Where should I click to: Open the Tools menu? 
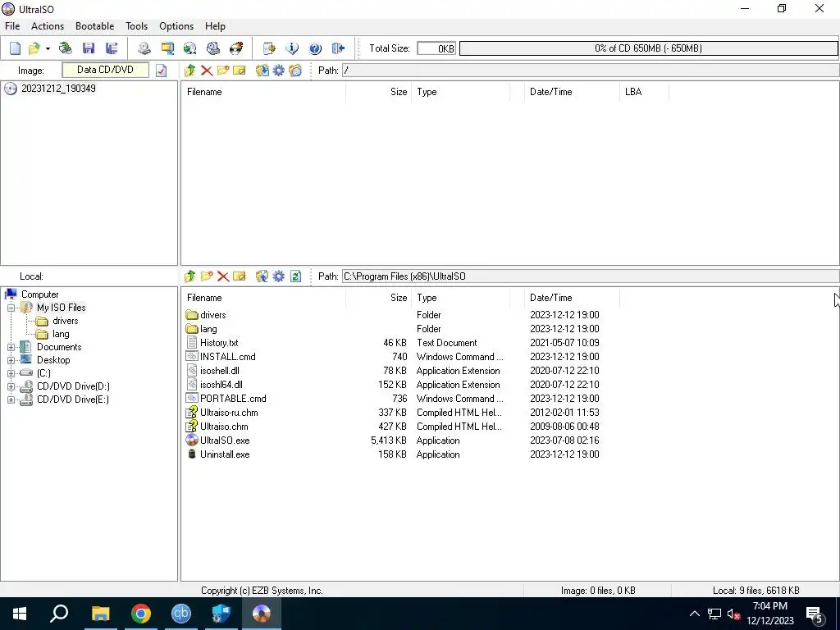(137, 26)
